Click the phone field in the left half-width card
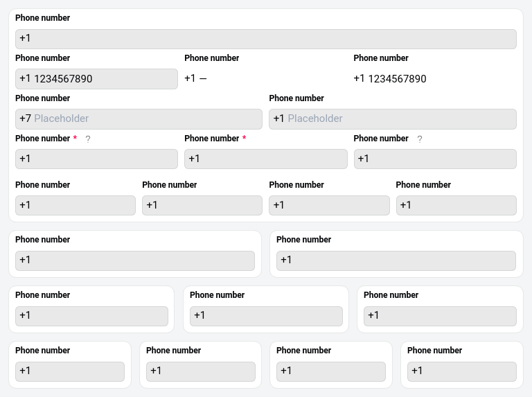The height and width of the screenshot is (397, 532). [x=134, y=261]
